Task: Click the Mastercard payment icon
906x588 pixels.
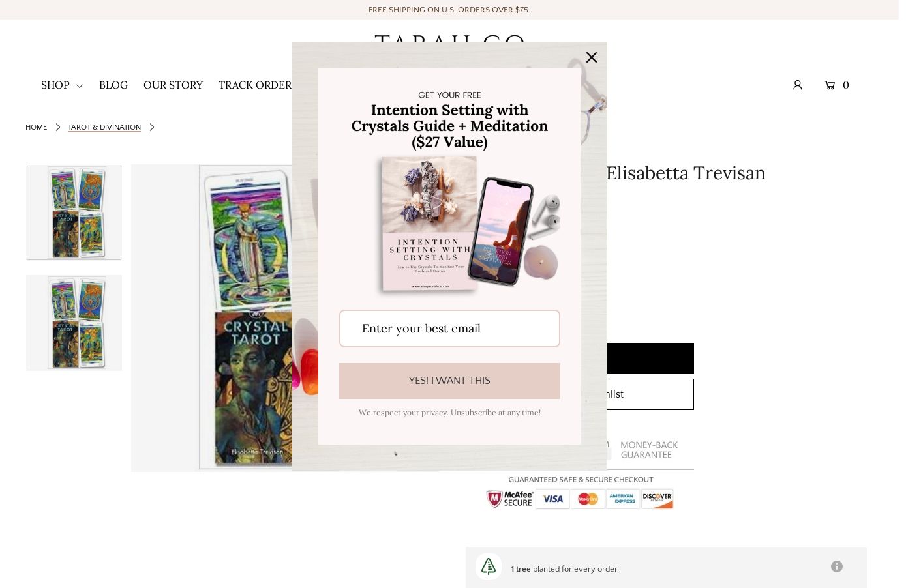Action: (588, 499)
